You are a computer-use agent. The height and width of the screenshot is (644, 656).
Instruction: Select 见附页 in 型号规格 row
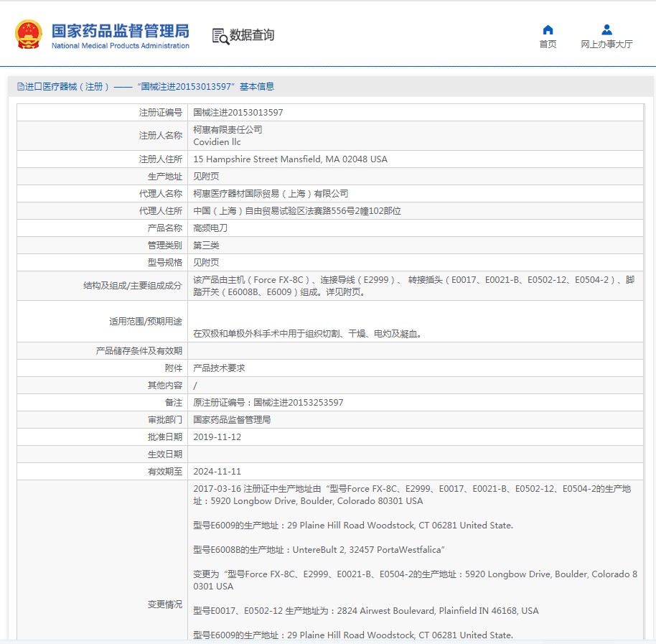206,262
